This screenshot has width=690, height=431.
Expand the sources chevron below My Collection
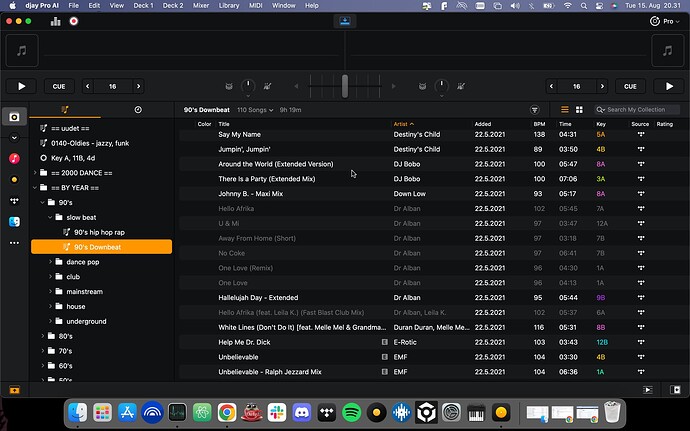(x=14, y=138)
